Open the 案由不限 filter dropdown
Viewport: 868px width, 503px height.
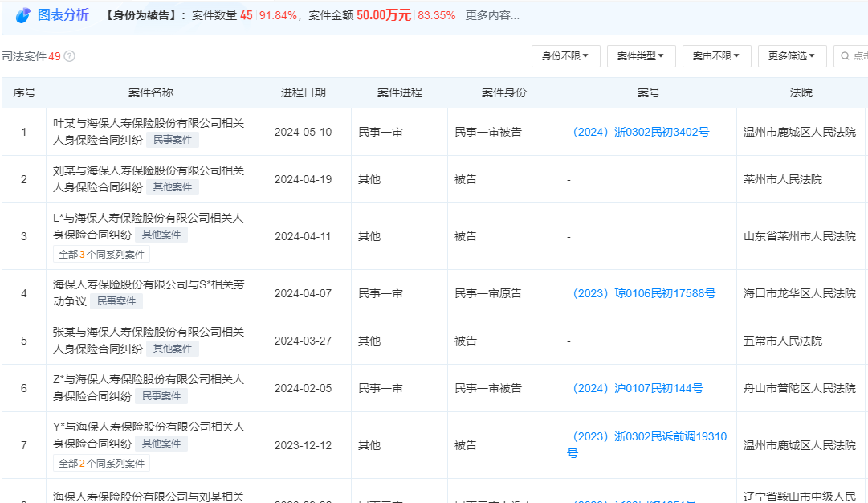tap(716, 56)
